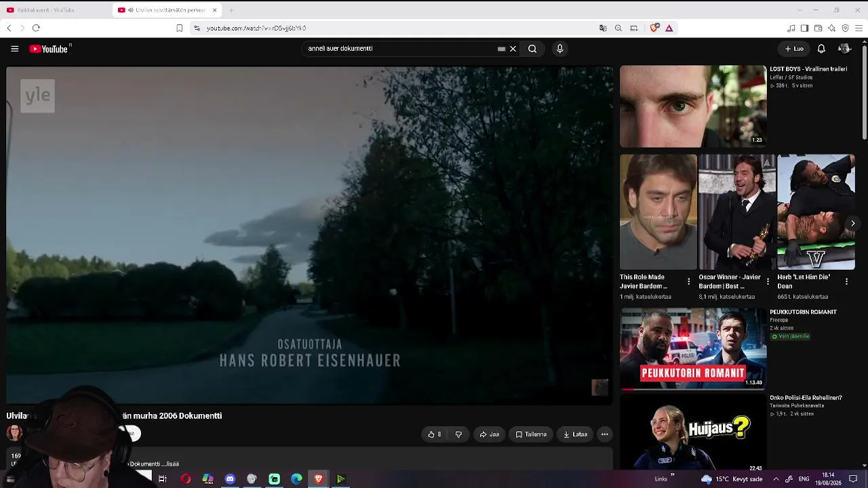
Task: Show next shorts with right arrow
Action: pyautogui.click(x=852, y=224)
